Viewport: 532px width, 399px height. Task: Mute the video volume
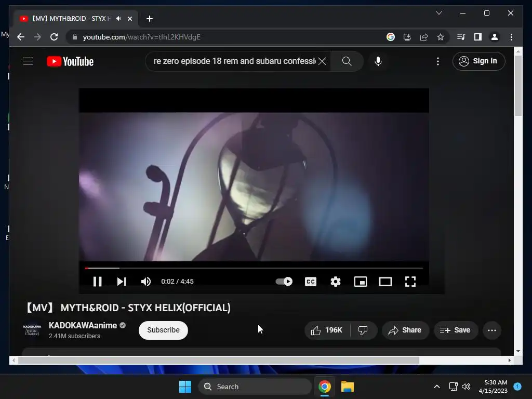point(146,281)
